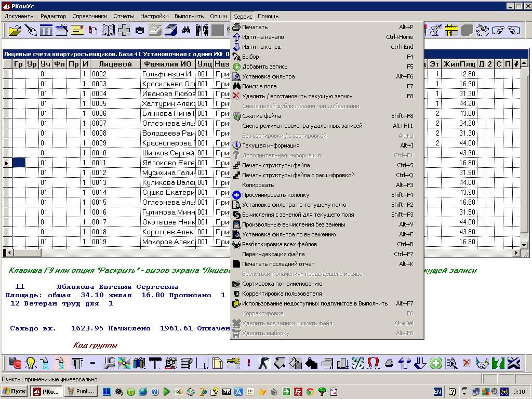This screenshot has width=532, height=399.
Task: Open the Справочники menu
Action: coord(90,16)
